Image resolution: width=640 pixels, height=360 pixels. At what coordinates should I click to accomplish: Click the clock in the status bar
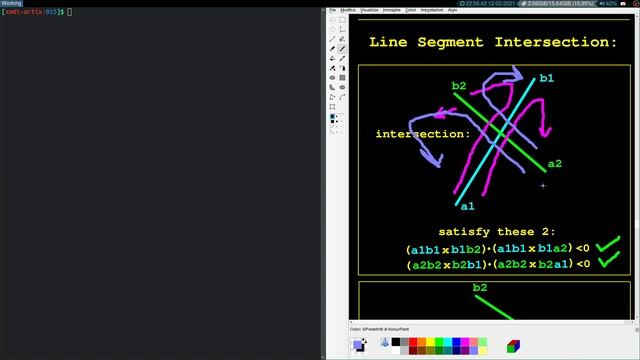point(487,3)
